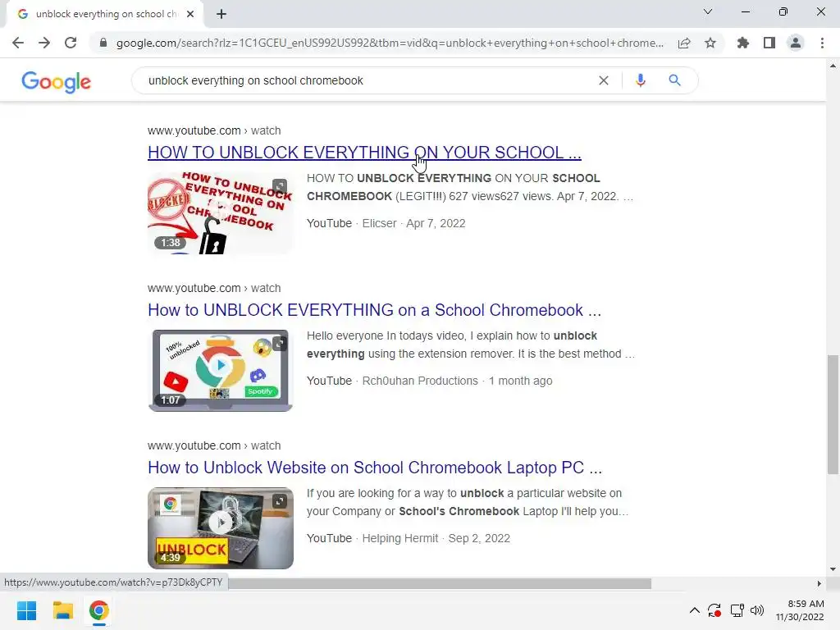Expand preview on third video thumbnail

point(280,501)
